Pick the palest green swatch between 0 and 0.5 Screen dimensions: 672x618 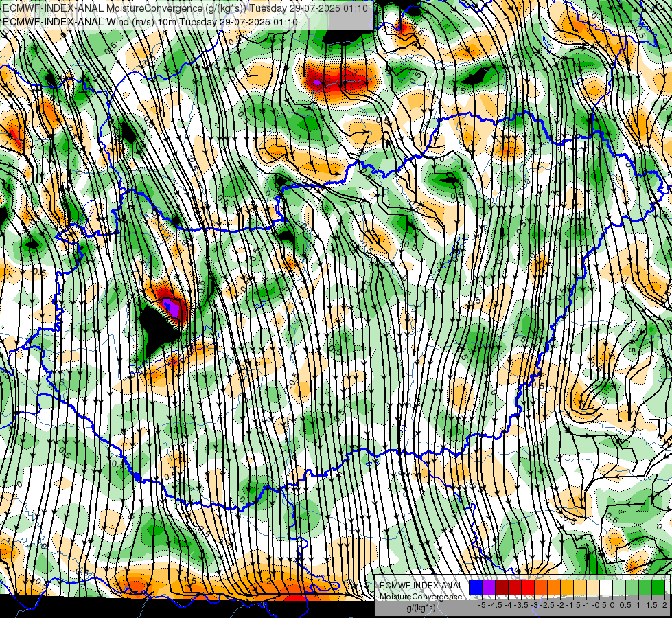point(619,588)
